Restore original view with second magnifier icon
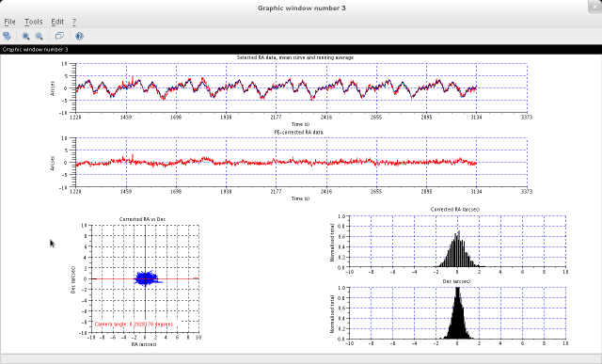Image resolution: width=602 pixels, height=364 pixels. click(x=40, y=36)
